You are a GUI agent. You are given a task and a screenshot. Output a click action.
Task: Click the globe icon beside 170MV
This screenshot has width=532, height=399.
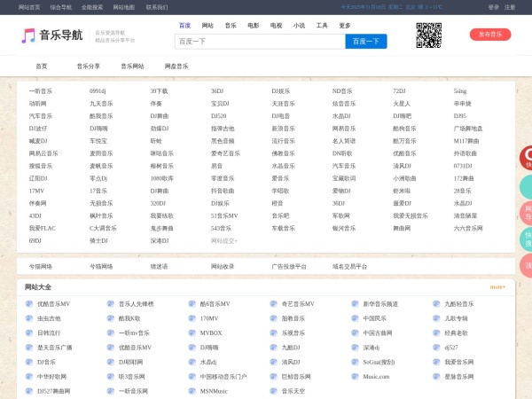coord(192,318)
